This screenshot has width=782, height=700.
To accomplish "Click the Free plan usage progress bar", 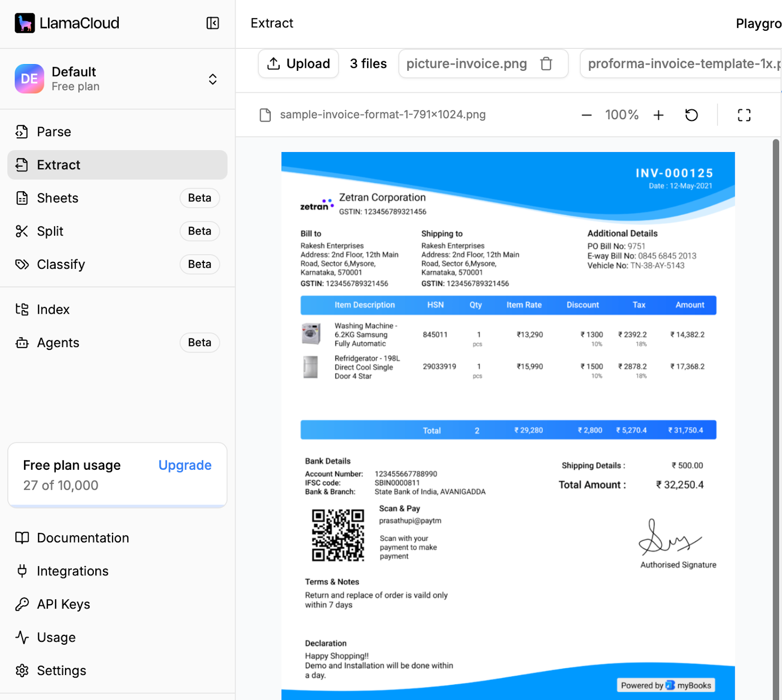I will (x=117, y=506).
